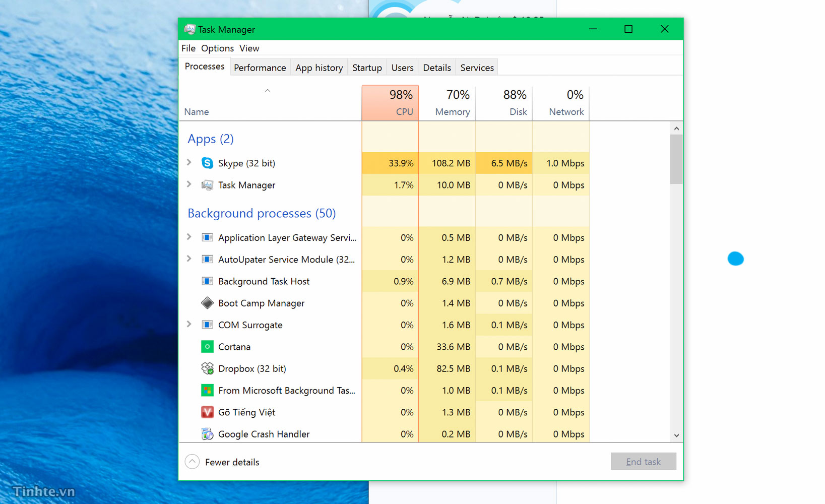Click the scrollbar down arrow
Viewport: 825px width, 504px height.
click(x=676, y=435)
